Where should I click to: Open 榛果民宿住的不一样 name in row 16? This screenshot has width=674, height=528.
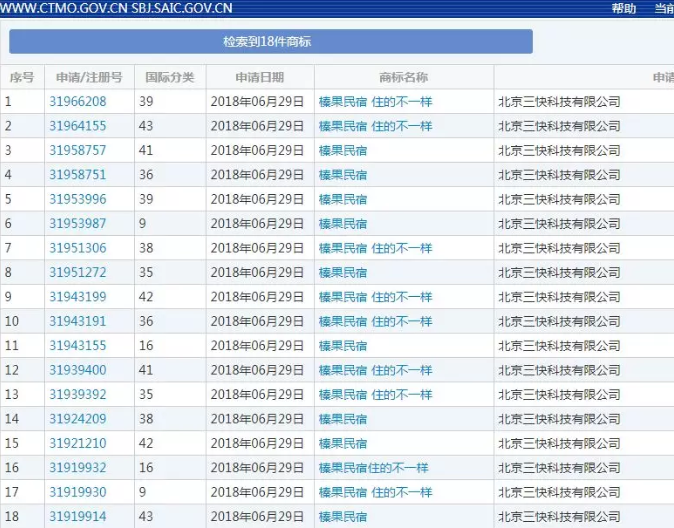(x=374, y=468)
